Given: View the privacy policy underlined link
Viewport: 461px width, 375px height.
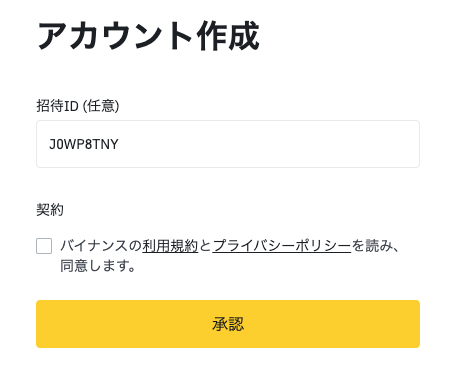Looking at the screenshot, I should click(282, 246).
